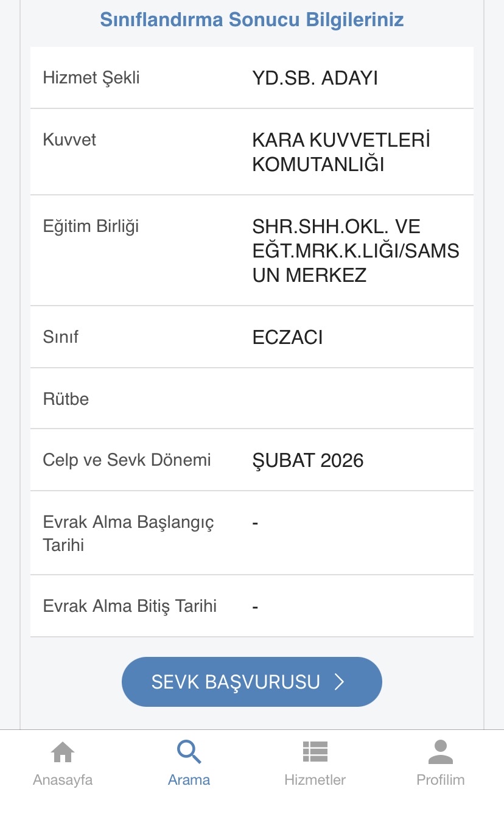This screenshot has height=831, width=504.
Task: Click the KARA KUVVETLERİ KOMUTANLIĞI value
Action: click(x=341, y=152)
